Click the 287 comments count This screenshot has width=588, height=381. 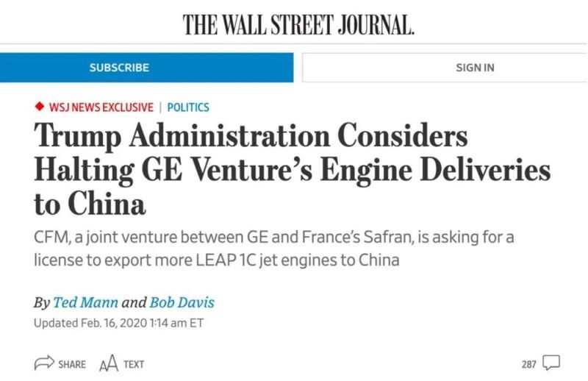click(528, 364)
